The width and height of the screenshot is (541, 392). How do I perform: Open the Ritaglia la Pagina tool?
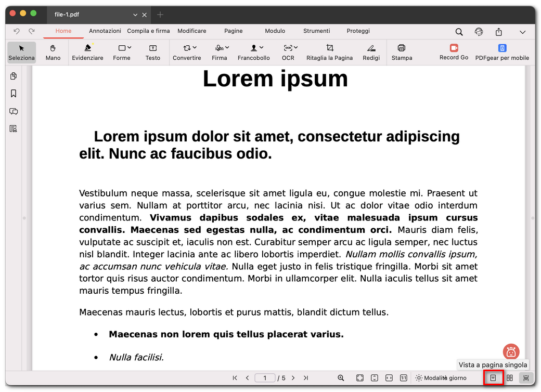[329, 52]
